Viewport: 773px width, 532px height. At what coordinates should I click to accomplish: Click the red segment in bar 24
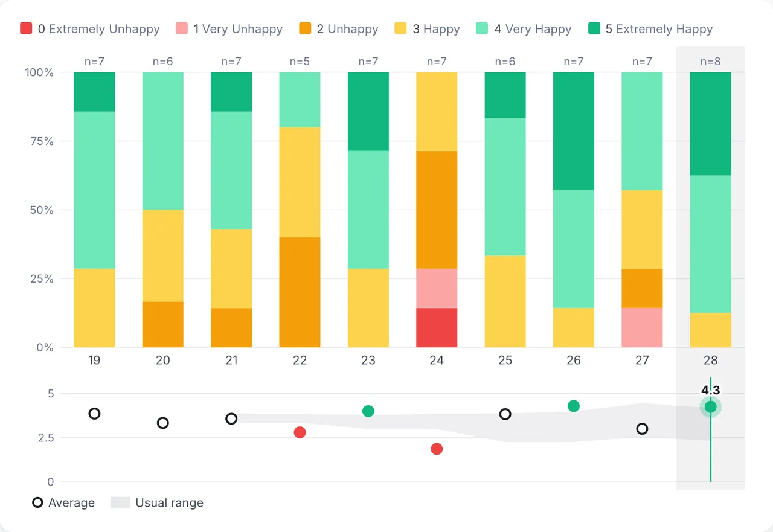pos(437,328)
